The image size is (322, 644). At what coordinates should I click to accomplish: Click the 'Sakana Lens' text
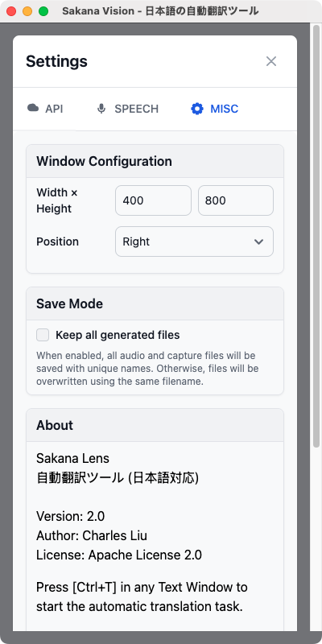tap(72, 458)
